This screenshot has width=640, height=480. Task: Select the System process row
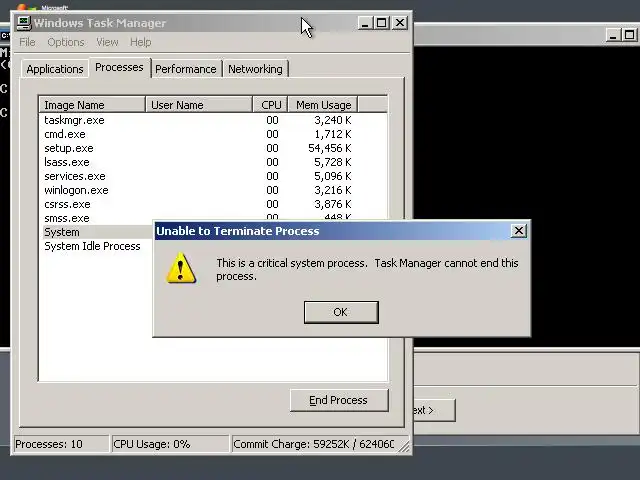point(97,232)
